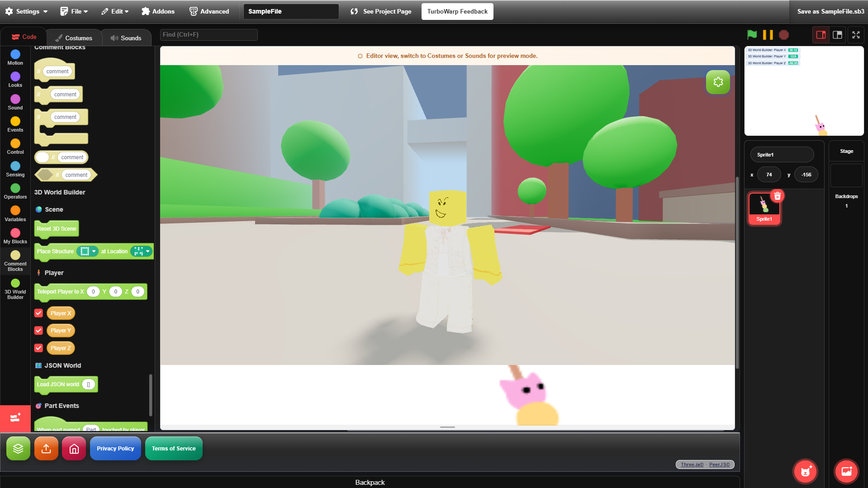
Task: Open the Addons menu
Action: click(x=158, y=11)
